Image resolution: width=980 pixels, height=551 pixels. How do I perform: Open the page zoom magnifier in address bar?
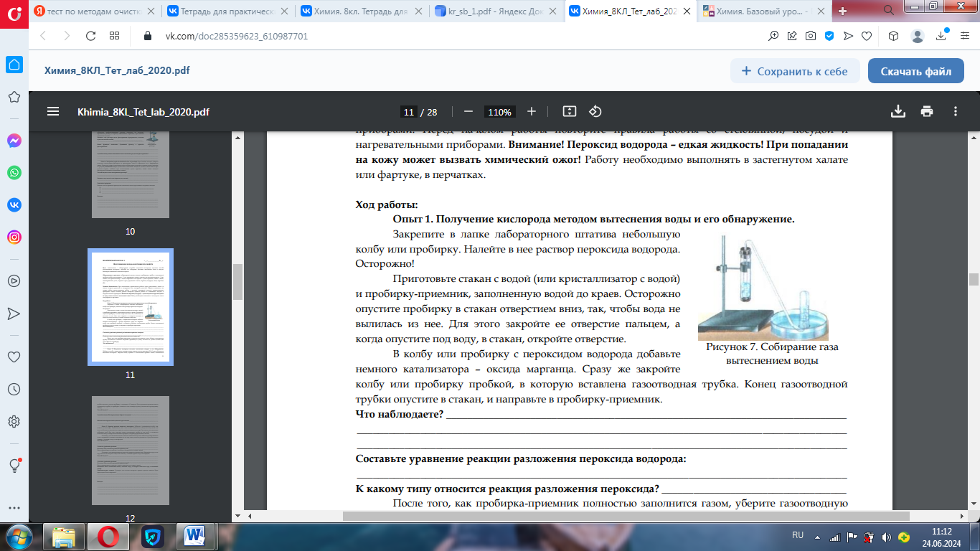pyautogui.click(x=773, y=36)
